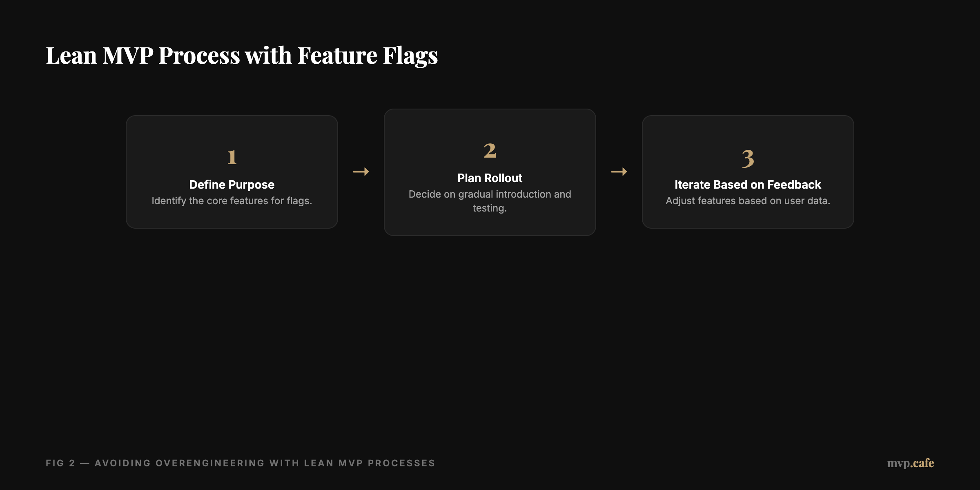This screenshot has height=490, width=980.
Task: Click 'Decide on gradual introduction and testing.' text
Action: tap(490, 201)
